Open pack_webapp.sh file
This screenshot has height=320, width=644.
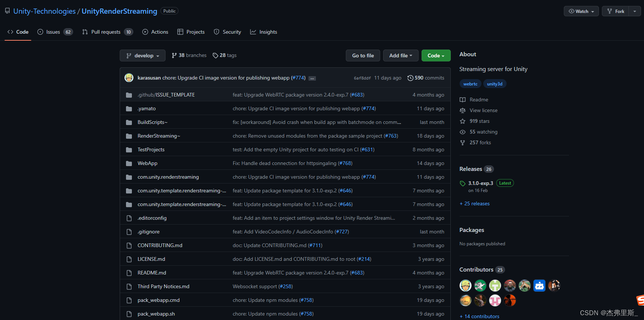point(156,314)
